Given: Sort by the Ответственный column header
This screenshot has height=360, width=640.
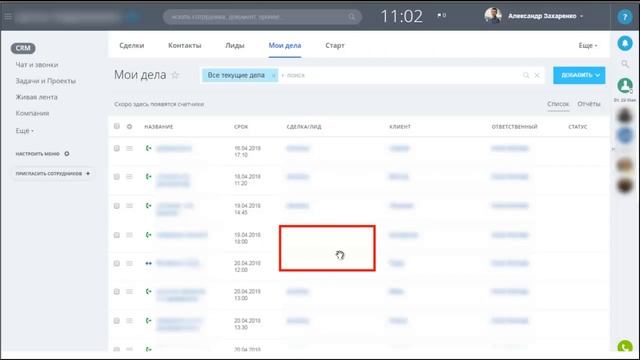Looking at the screenshot, I should pos(514,127).
